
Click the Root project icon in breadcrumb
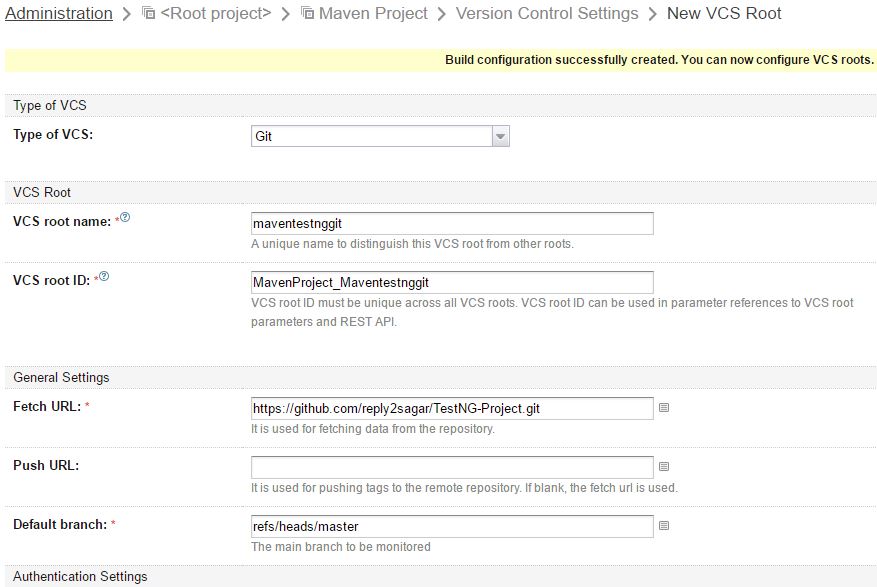click(149, 12)
